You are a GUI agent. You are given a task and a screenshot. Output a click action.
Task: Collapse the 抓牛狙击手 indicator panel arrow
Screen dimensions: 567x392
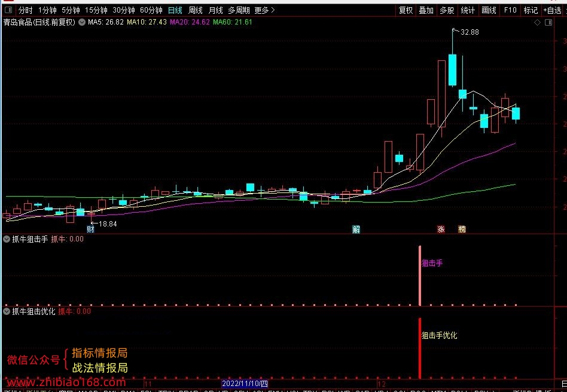[x=7, y=239]
